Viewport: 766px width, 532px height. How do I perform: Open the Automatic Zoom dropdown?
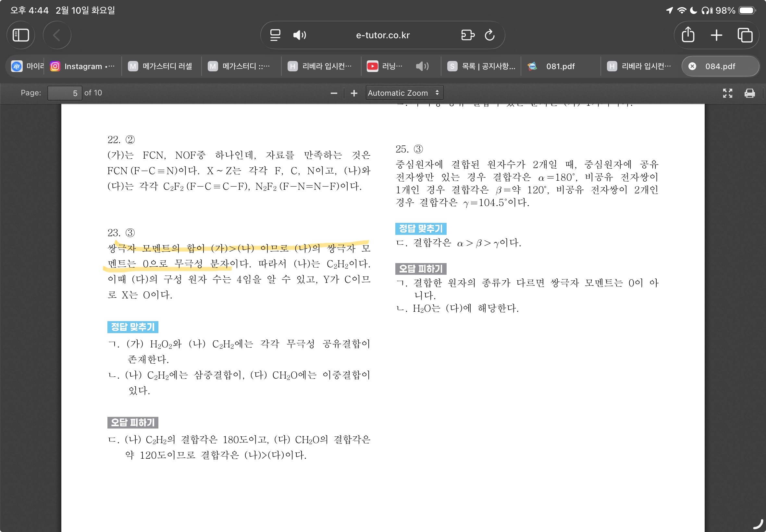[404, 93]
